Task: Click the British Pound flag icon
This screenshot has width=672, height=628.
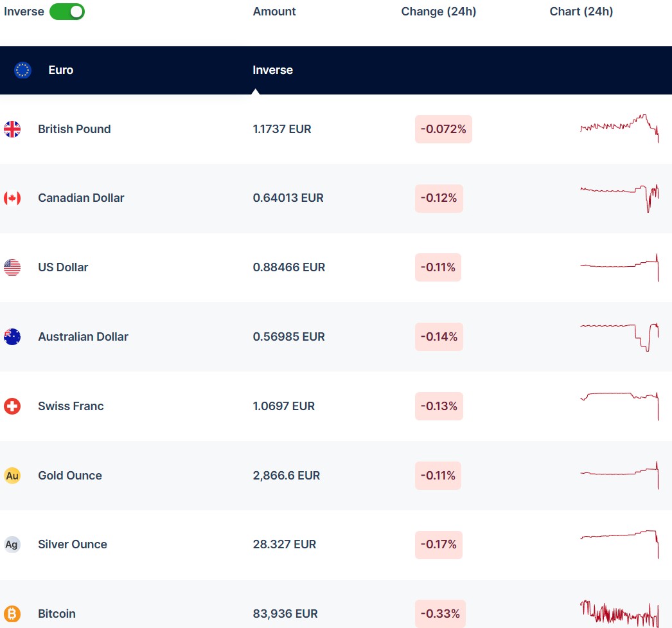Action: pos(12,129)
